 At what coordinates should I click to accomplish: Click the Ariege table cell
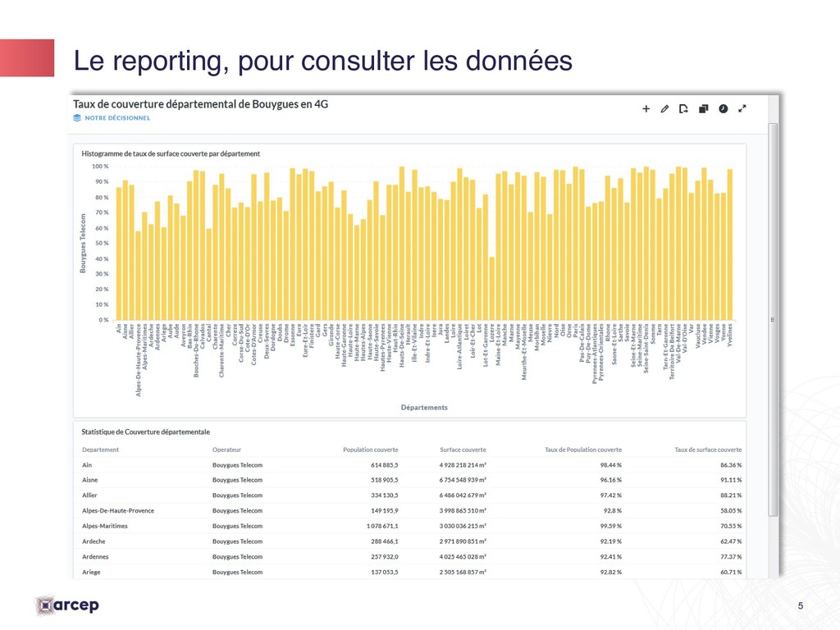(91, 572)
